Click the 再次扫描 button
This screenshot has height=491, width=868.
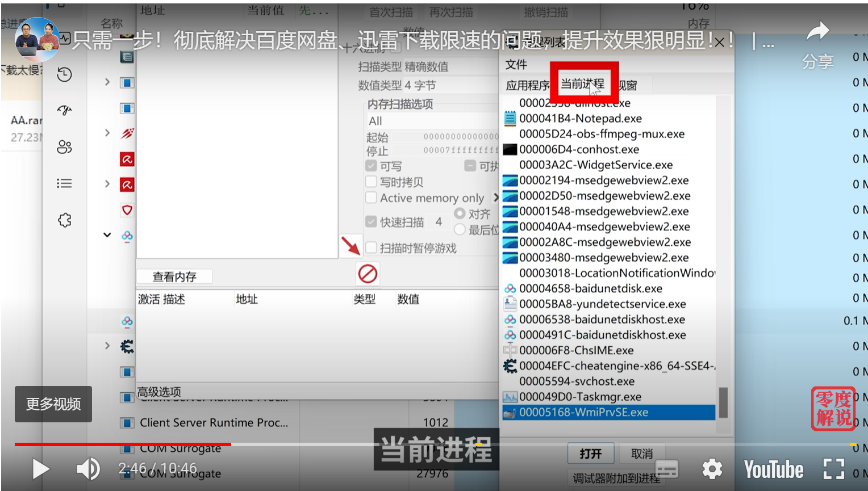451,12
